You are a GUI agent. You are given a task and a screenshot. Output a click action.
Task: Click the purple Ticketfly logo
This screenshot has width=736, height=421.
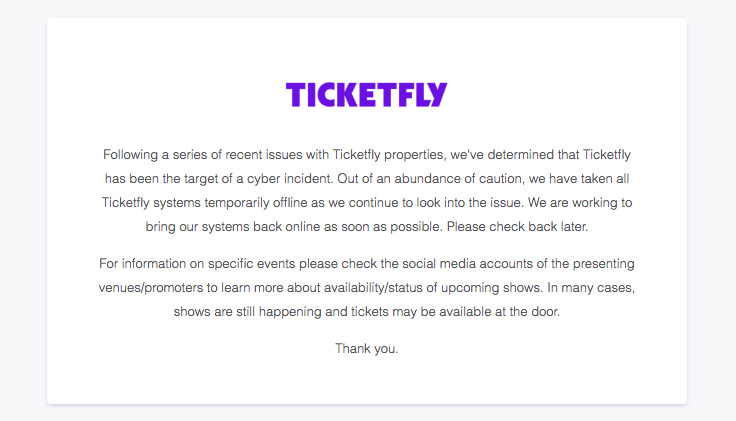(x=367, y=95)
